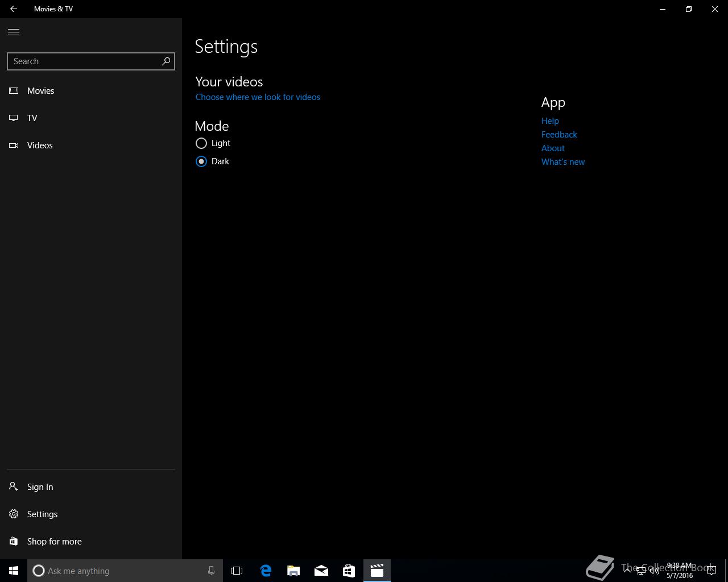
Task: Open File Explorer from taskbar
Action: [x=293, y=571]
